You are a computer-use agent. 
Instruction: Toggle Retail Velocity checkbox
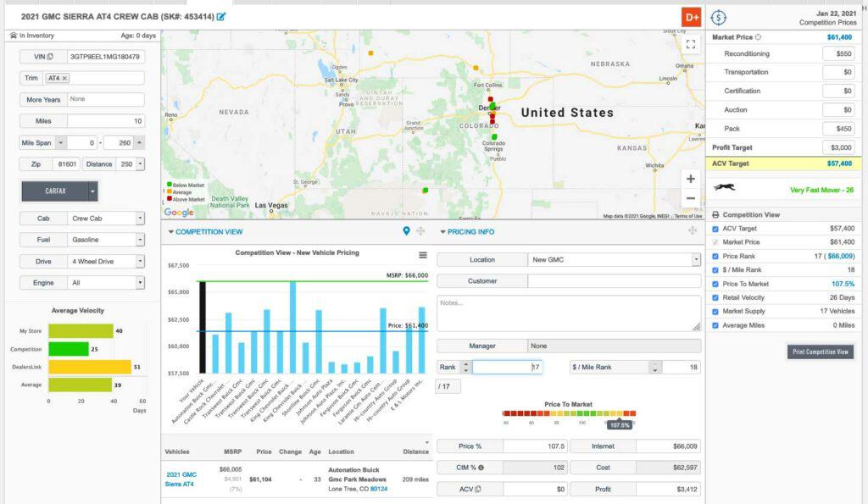point(715,297)
